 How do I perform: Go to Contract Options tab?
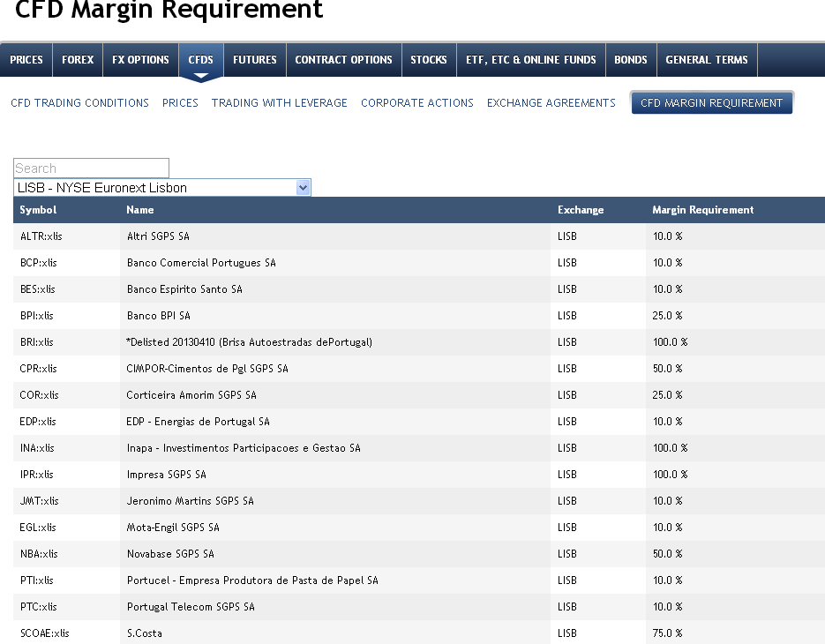343,60
